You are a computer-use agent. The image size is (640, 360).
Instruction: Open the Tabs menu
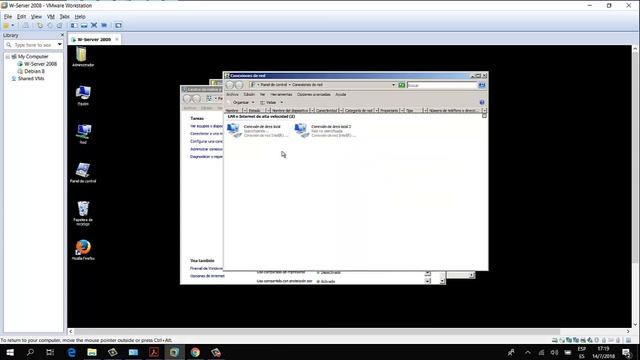pos(64,17)
